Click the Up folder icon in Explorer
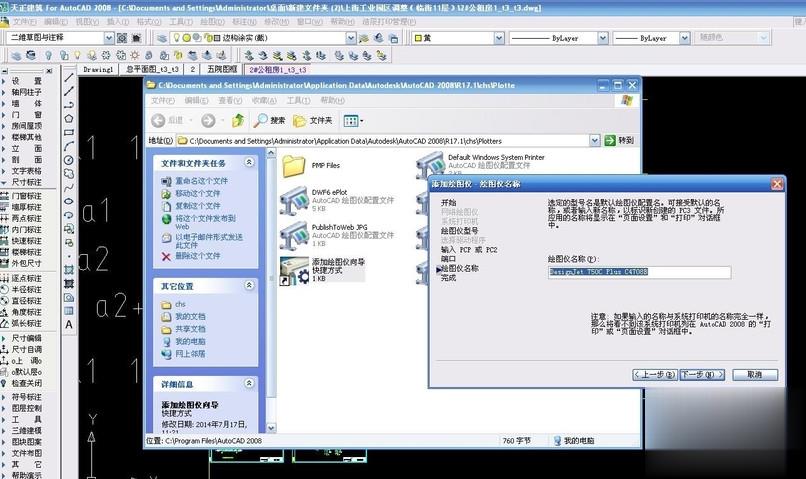806x479 pixels. click(x=237, y=120)
